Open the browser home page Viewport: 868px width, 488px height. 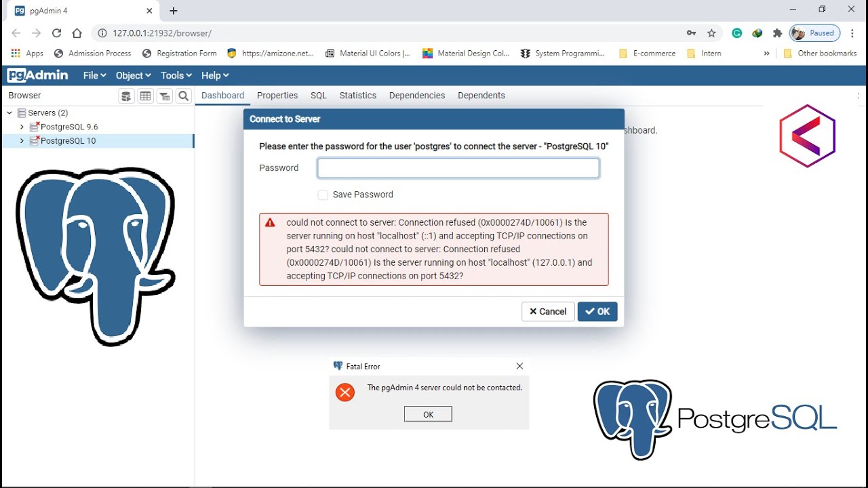pos(77,33)
